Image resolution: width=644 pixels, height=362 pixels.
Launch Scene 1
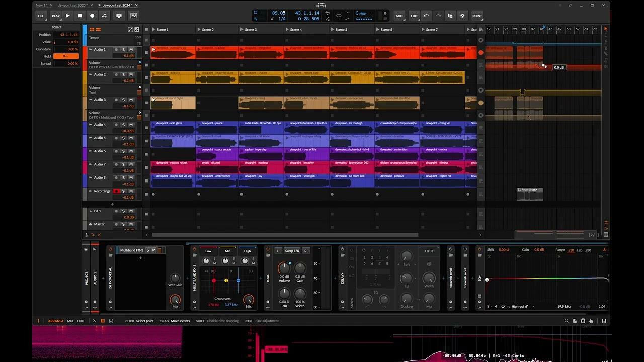pos(153,29)
